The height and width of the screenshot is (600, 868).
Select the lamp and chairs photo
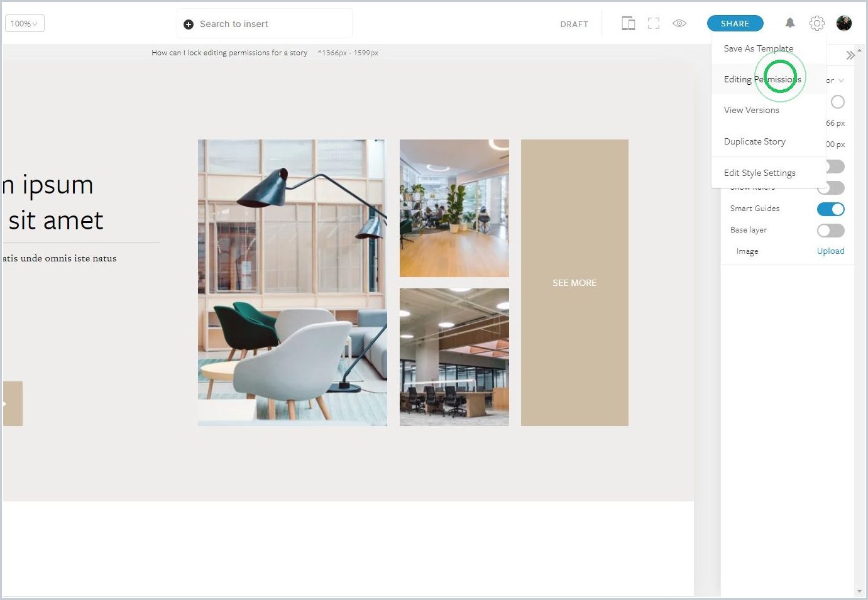[292, 283]
